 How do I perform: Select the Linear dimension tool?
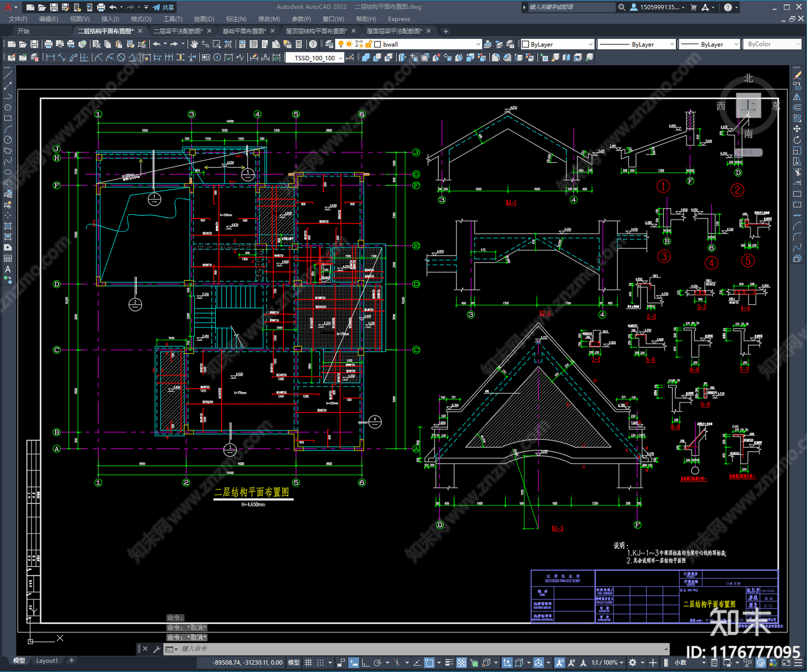pyautogui.click(x=50, y=57)
